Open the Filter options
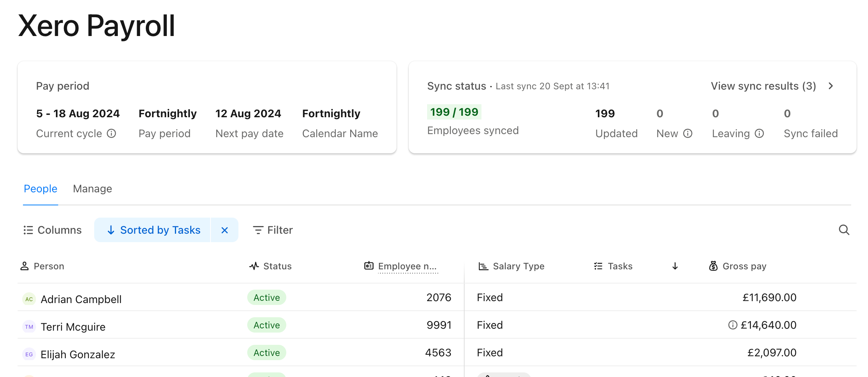868x377 pixels. (x=273, y=230)
